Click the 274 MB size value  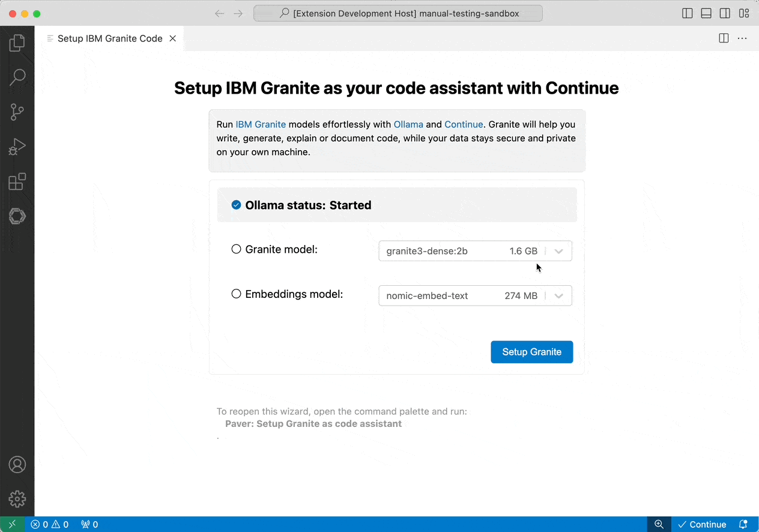(x=521, y=295)
